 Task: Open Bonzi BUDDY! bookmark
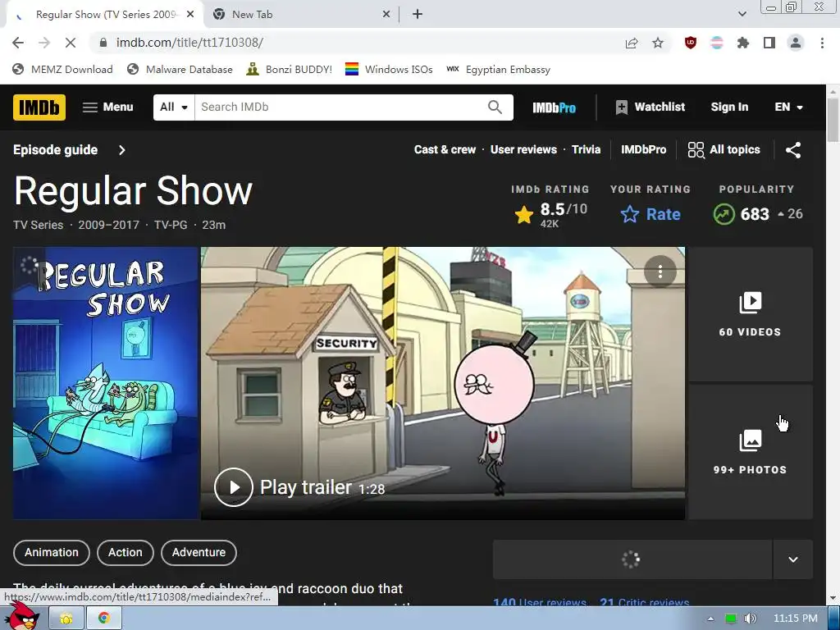coord(290,70)
